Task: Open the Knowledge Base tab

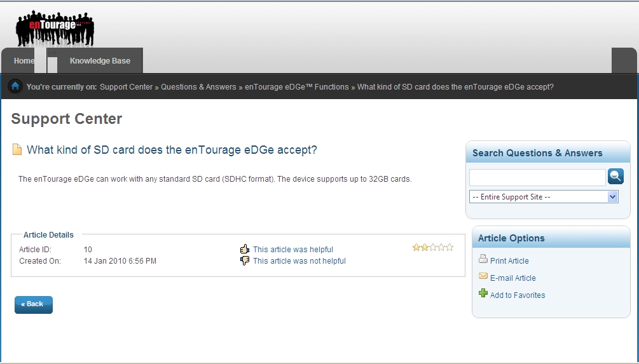Action: click(x=100, y=61)
